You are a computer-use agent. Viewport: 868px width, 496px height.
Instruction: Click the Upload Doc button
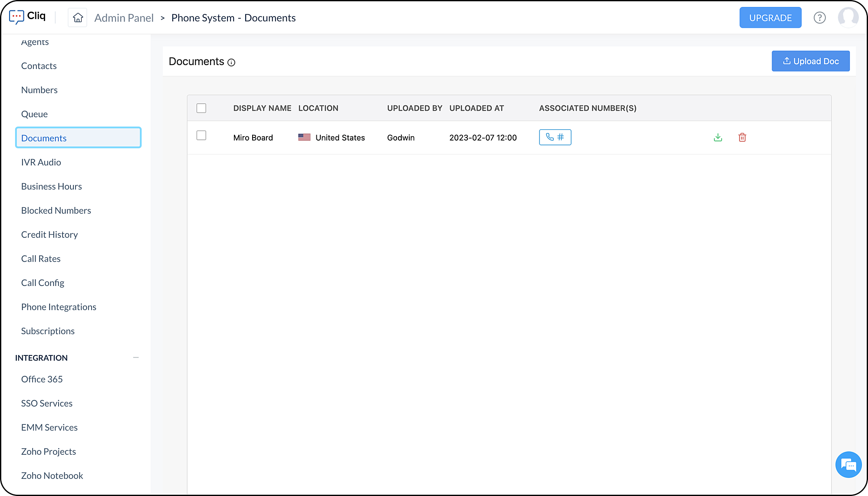point(810,61)
